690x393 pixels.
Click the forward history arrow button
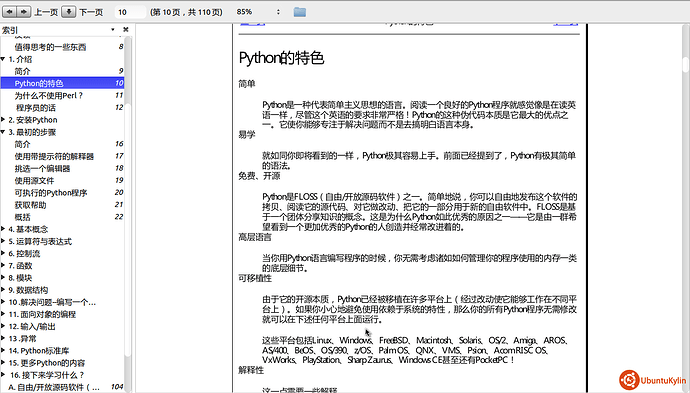click(24, 12)
